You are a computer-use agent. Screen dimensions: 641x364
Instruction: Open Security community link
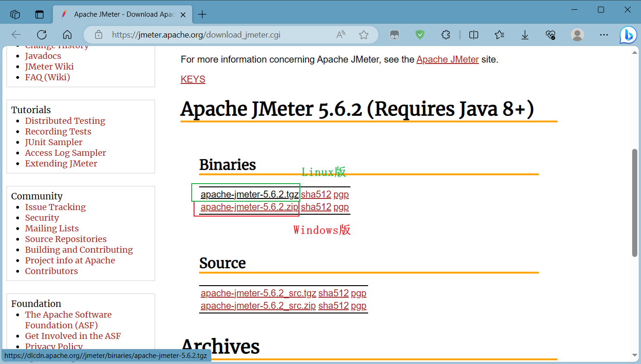42,217
